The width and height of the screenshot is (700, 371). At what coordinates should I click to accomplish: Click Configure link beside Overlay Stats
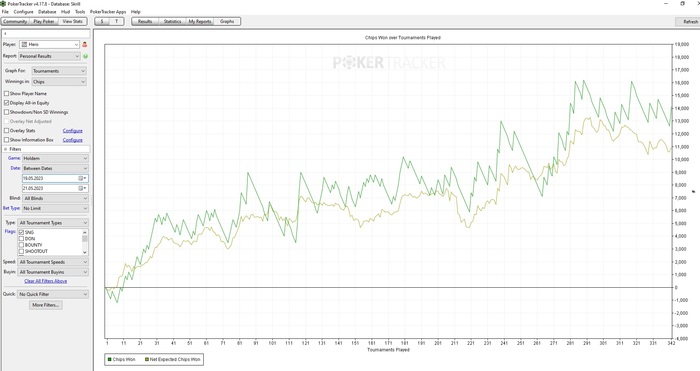72,131
